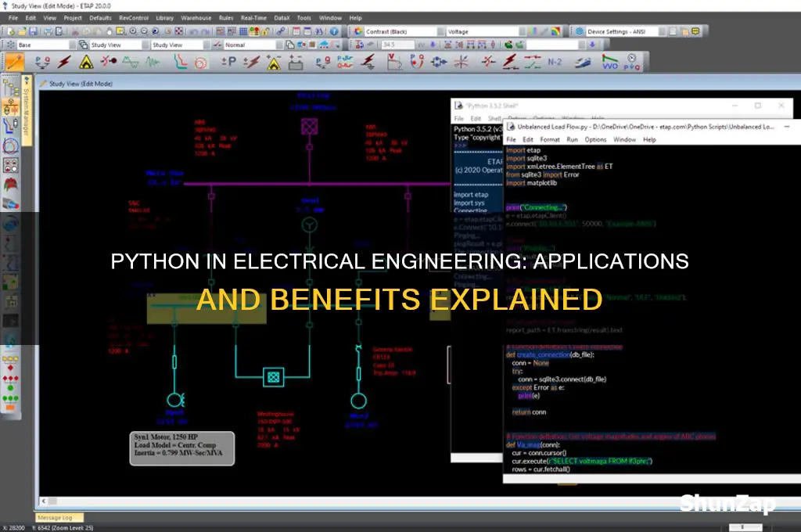Open Star Protective Coordination mode
The height and width of the screenshot is (532, 801).
tap(180, 63)
